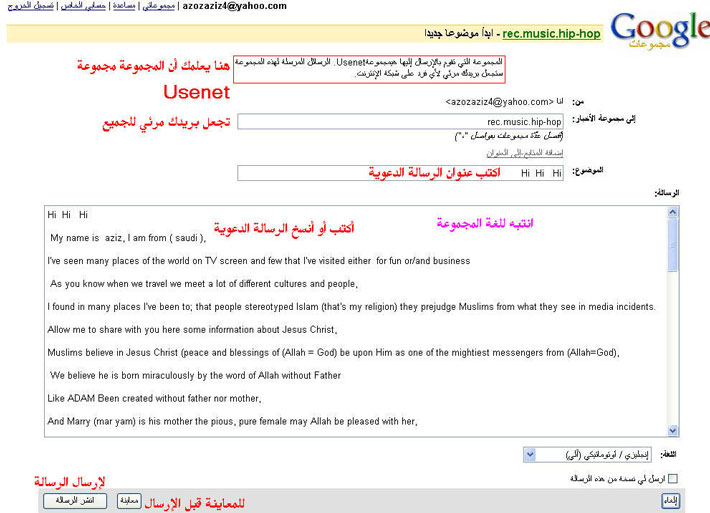Click the message area scrollbar thumb
The width and height of the screenshot is (710, 513).
tap(673, 245)
